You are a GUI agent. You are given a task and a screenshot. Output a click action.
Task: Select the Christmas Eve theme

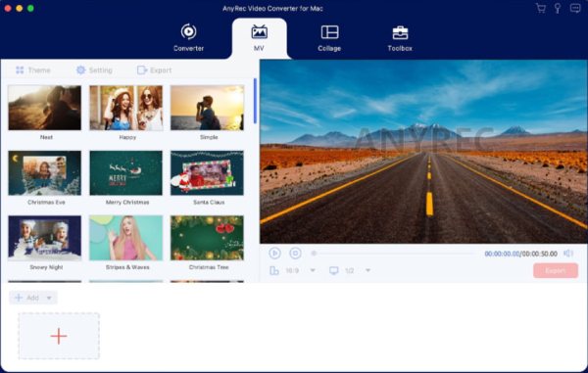tap(45, 172)
